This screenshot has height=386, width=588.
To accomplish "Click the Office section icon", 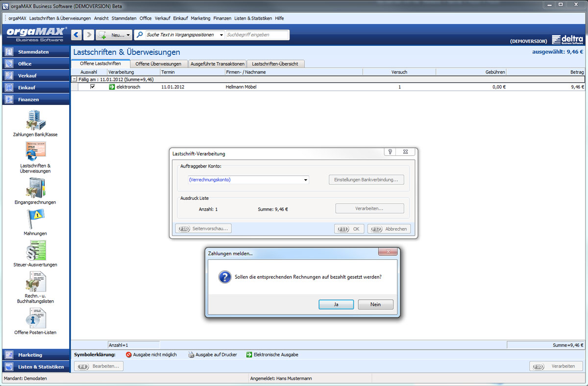I will (8, 64).
